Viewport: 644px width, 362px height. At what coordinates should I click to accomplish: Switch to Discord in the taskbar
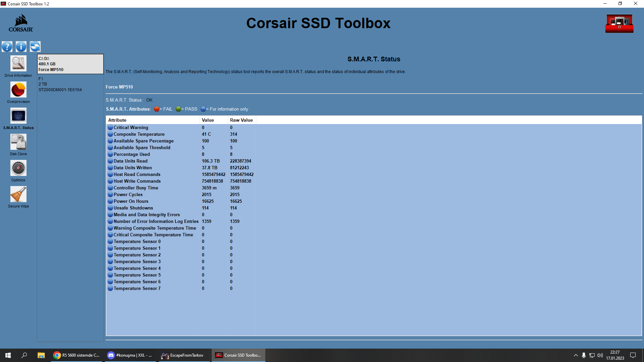pyautogui.click(x=130, y=355)
